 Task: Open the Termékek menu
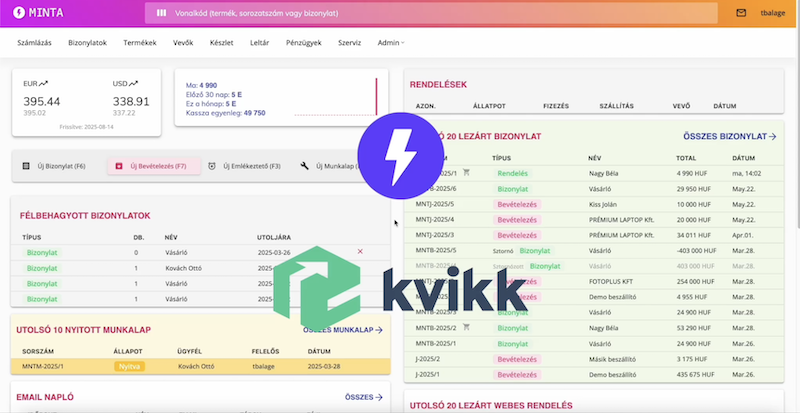(140, 43)
